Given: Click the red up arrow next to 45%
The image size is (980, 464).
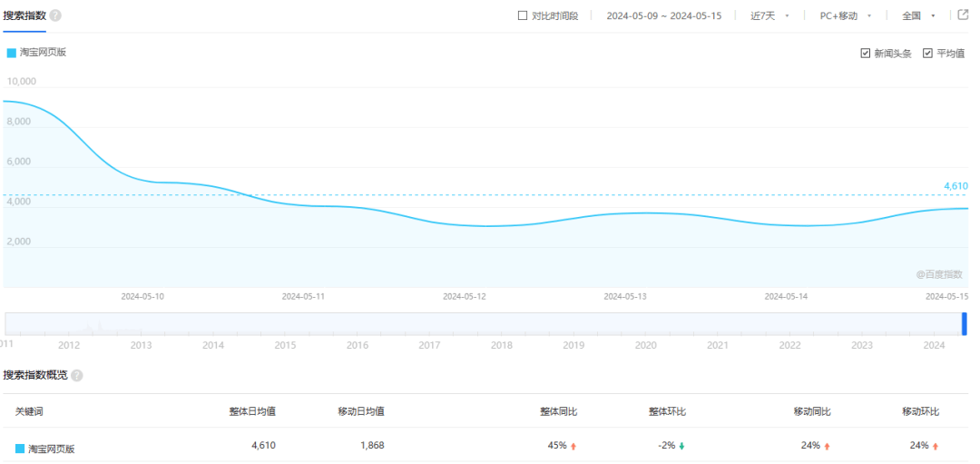Looking at the screenshot, I should coord(573,447).
